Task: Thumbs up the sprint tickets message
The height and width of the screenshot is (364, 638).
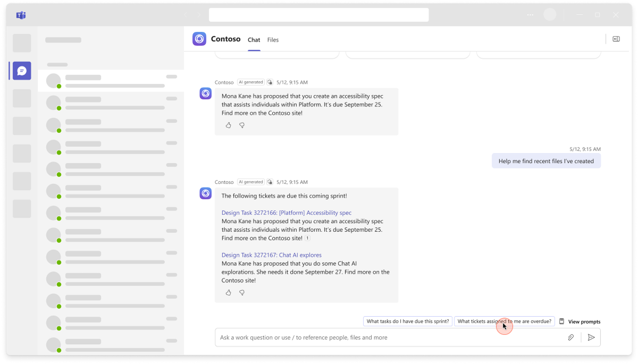Action: click(229, 293)
